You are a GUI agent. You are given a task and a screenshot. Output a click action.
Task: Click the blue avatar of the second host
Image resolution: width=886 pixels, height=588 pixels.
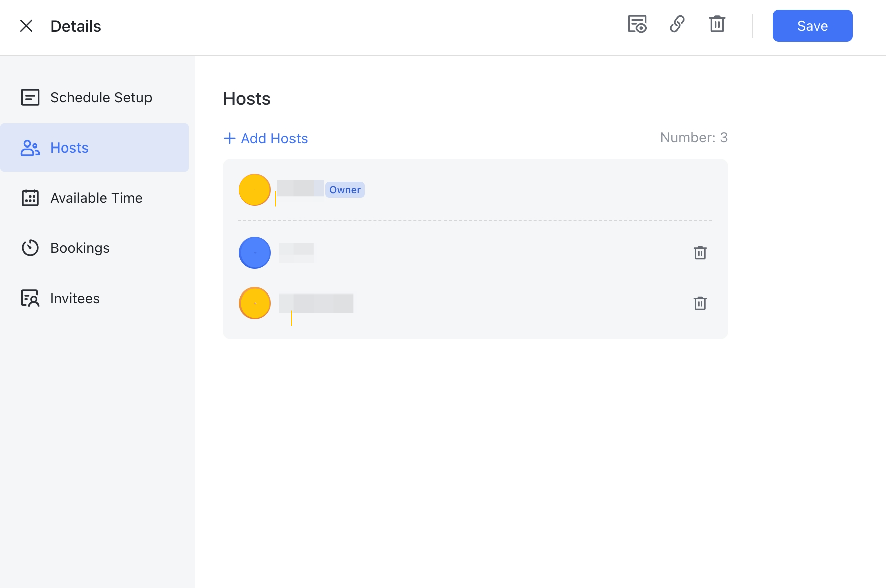254,253
